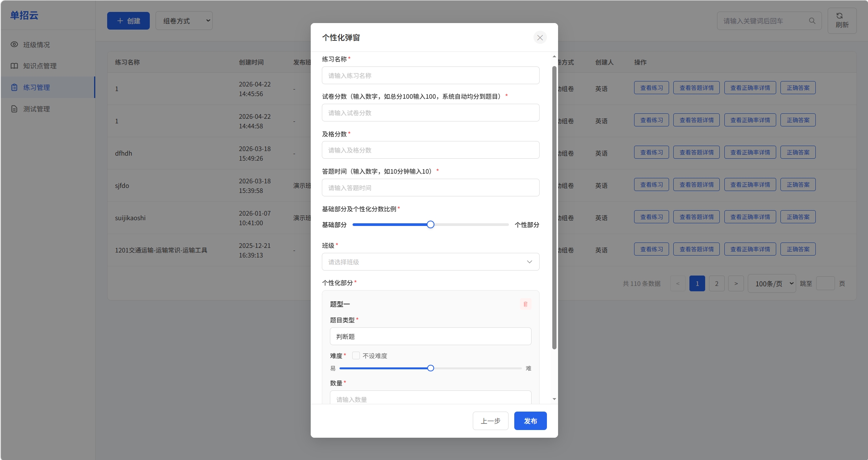This screenshot has height=460, width=868.
Task: Open 班级情况 in the sidebar menu
Action: click(48, 45)
